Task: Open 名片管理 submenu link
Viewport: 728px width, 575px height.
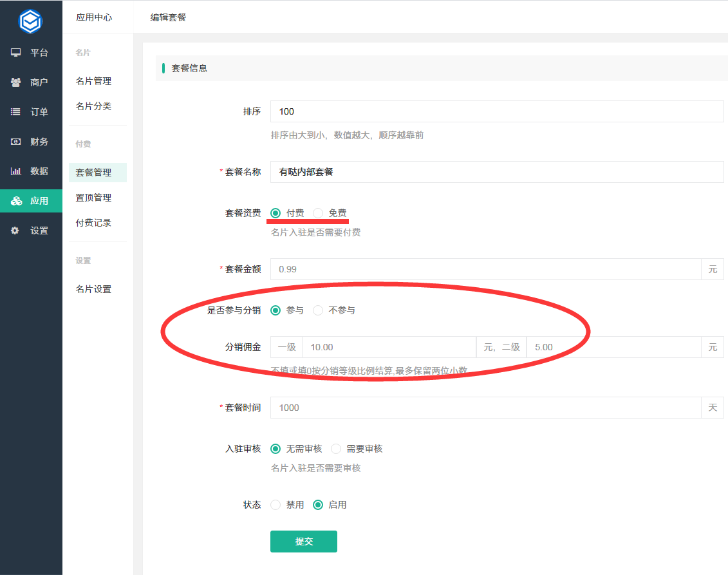Action: tap(93, 81)
